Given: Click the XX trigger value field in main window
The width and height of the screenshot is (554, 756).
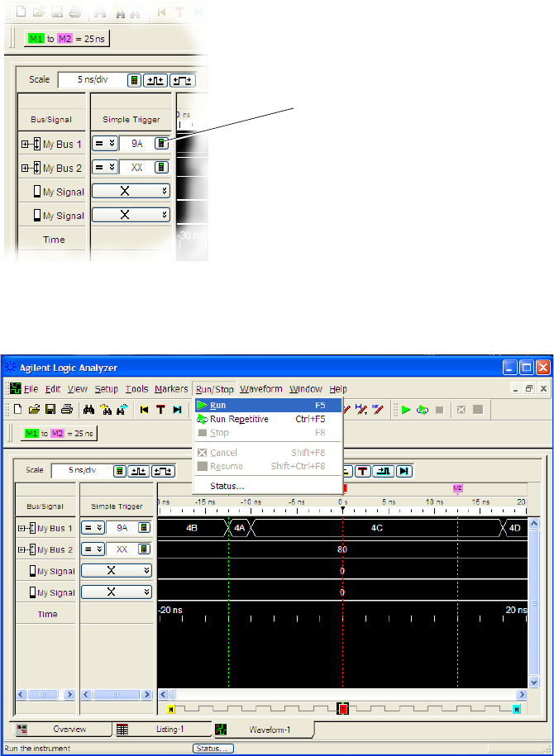Looking at the screenshot, I should coord(122,549).
